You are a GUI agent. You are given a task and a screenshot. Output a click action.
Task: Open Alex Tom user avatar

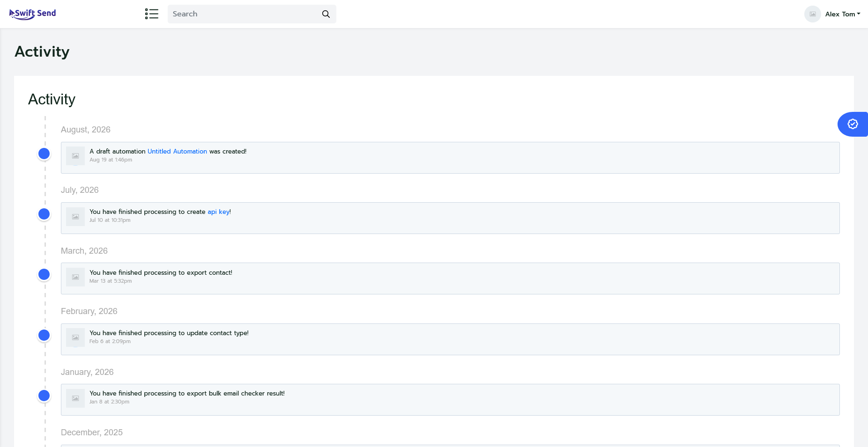click(813, 14)
